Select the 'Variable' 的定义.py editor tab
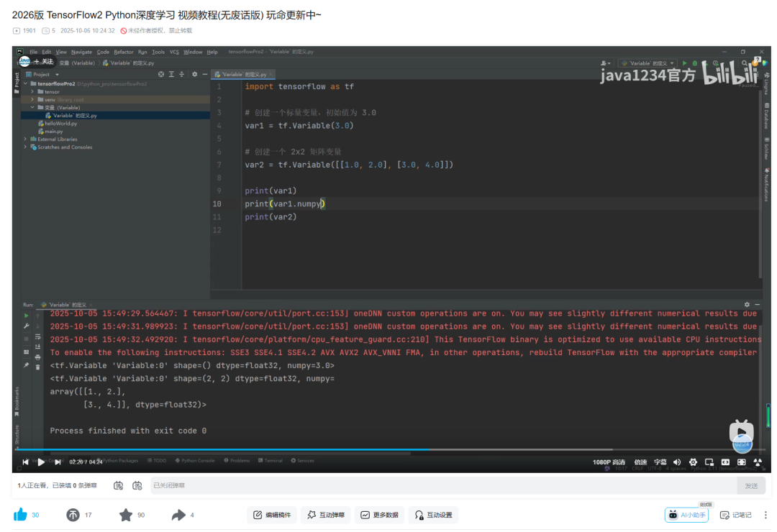777x532 pixels. (243, 74)
